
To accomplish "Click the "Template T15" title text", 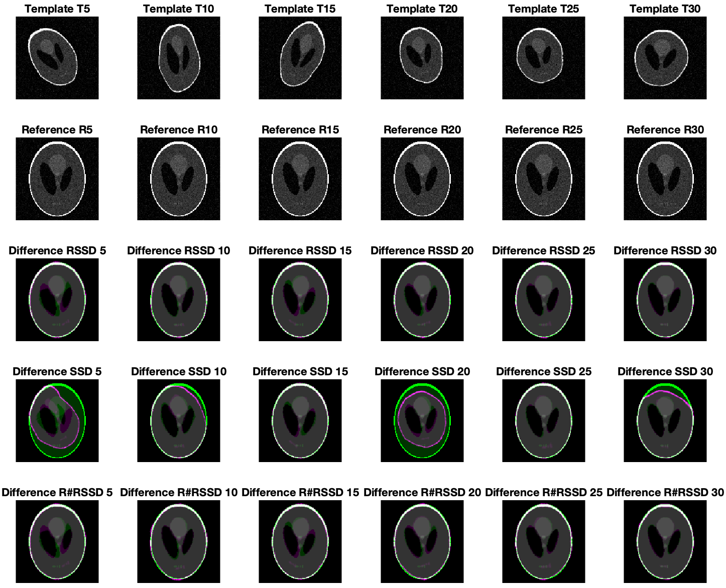I will click(x=300, y=9).
